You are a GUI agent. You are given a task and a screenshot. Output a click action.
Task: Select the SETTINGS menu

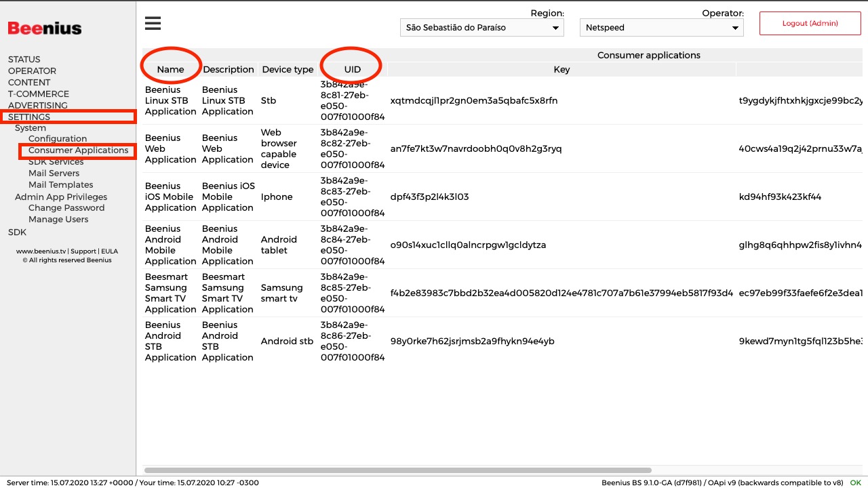click(x=29, y=117)
